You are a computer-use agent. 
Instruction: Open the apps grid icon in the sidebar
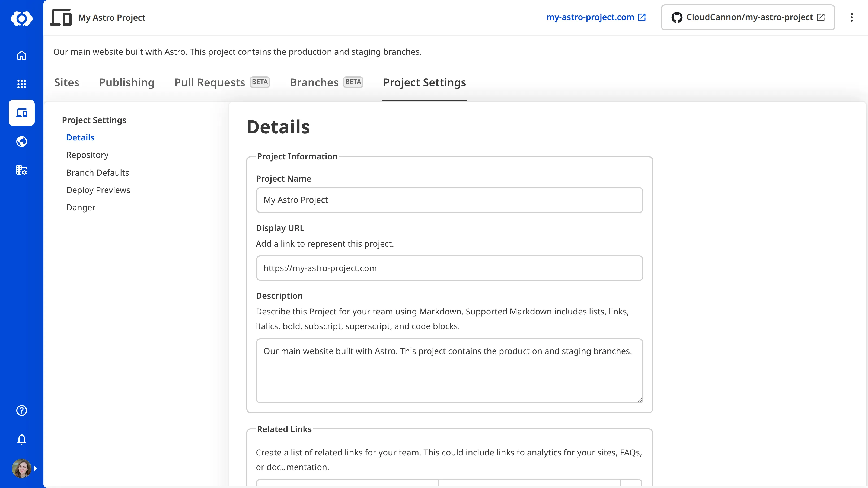(x=22, y=84)
